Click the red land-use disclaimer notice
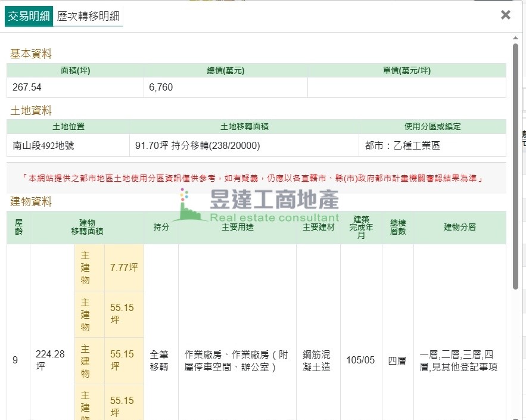The width and height of the screenshot is (526, 420). (256, 178)
